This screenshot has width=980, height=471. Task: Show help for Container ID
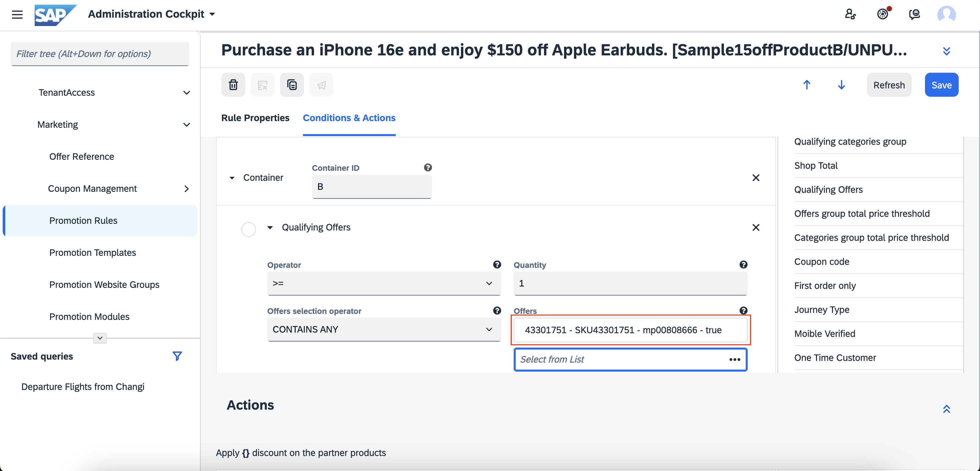point(428,167)
